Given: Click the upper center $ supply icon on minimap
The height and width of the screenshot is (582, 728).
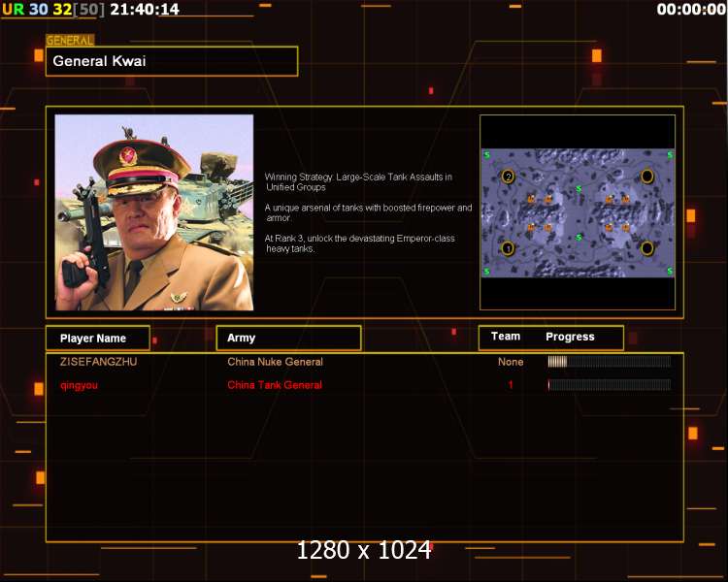Looking at the screenshot, I should [x=579, y=189].
